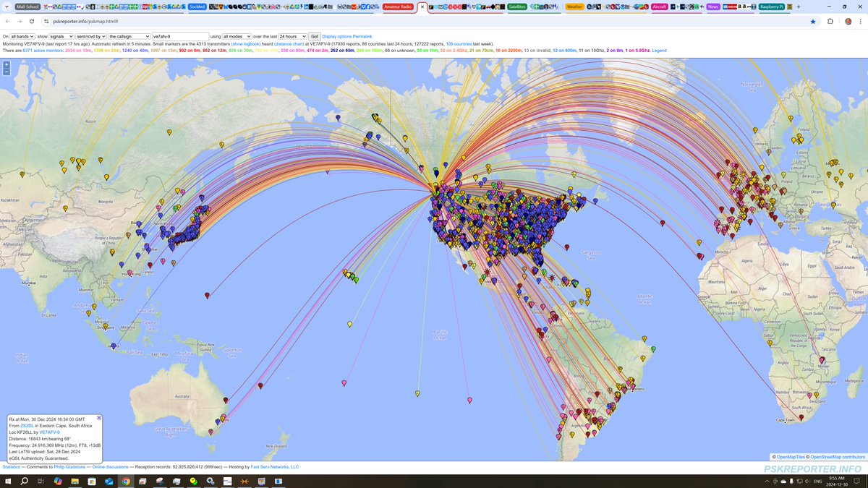Open a new browser tab
The image size is (868, 488).
tap(799, 7)
